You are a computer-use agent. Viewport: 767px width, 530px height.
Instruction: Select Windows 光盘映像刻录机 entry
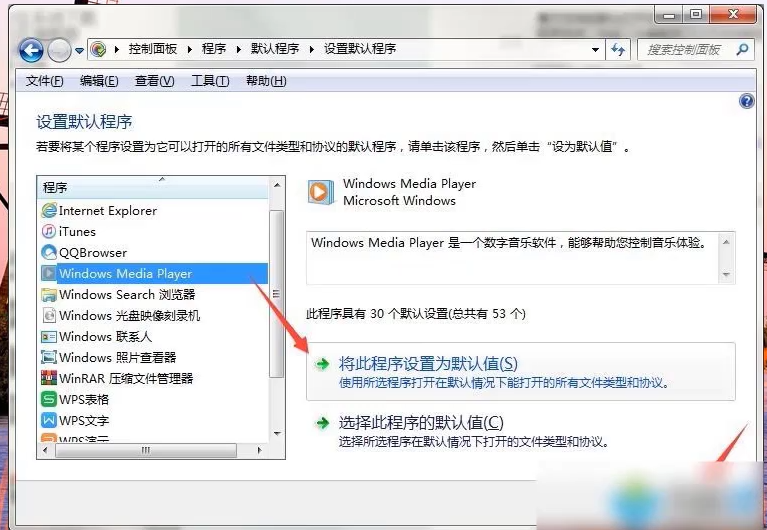(130, 316)
